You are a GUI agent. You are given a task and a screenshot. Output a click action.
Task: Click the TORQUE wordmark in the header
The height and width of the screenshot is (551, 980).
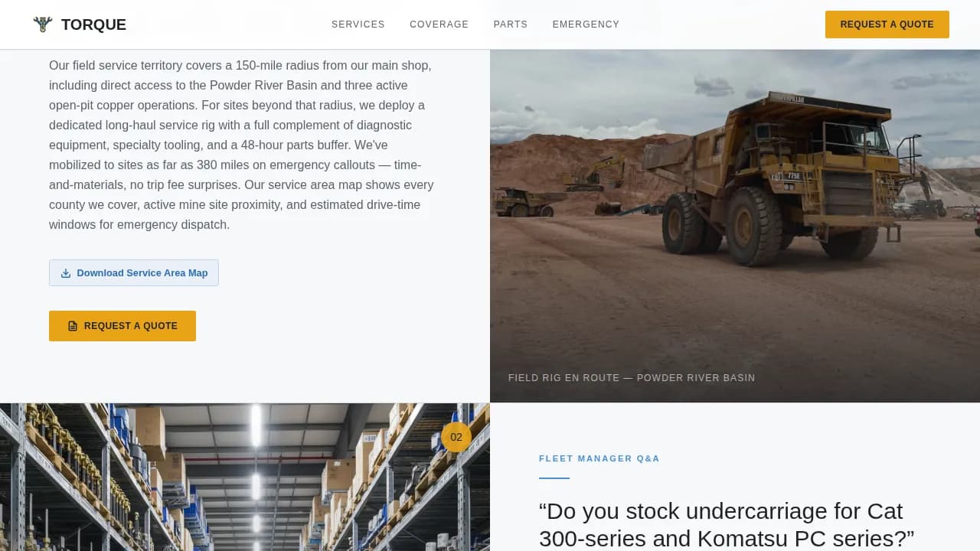coord(93,24)
